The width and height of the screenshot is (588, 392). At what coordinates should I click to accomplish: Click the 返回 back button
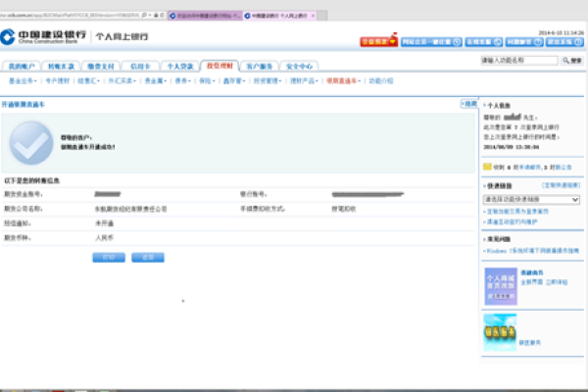147,257
